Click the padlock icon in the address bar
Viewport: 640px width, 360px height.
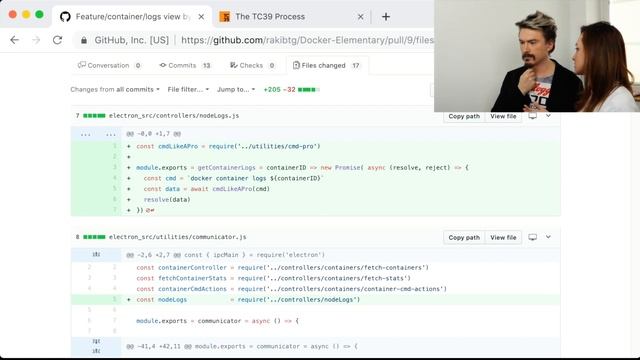click(x=84, y=40)
